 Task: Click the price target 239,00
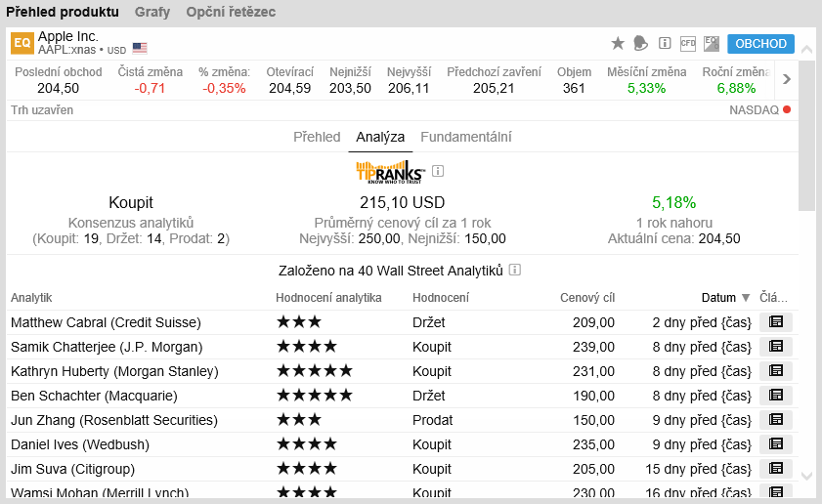(x=593, y=347)
